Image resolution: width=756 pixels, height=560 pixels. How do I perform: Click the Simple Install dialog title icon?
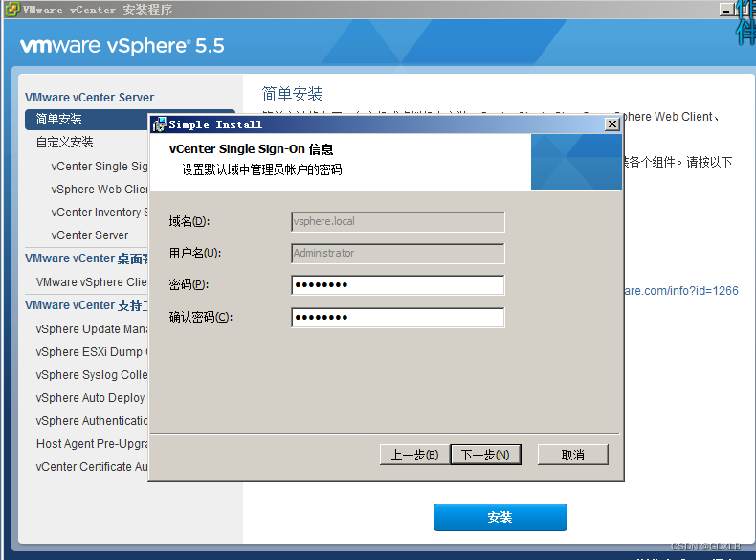click(x=159, y=124)
